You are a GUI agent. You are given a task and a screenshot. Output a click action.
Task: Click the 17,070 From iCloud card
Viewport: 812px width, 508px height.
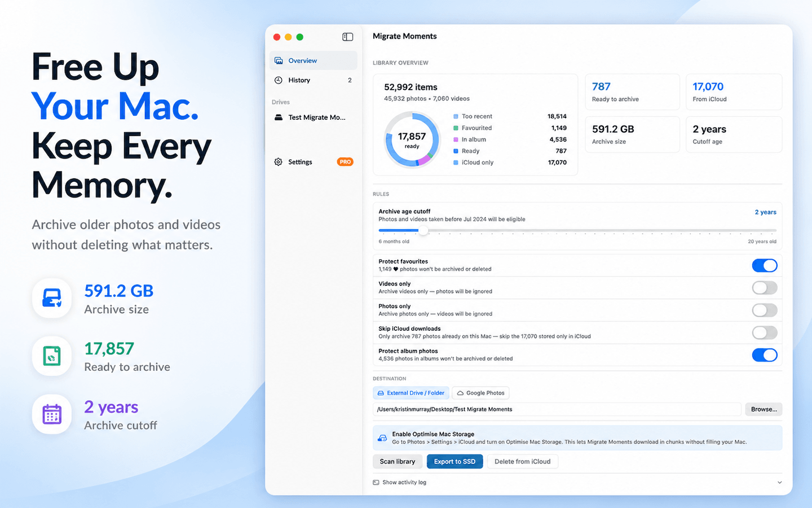click(x=734, y=92)
